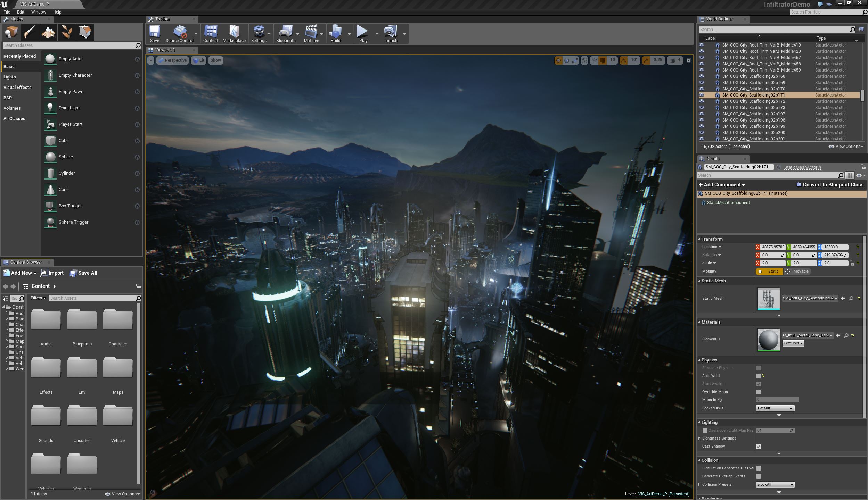Toggle Cast Shadow checkbox
868x500 pixels.
coord(758,447)
